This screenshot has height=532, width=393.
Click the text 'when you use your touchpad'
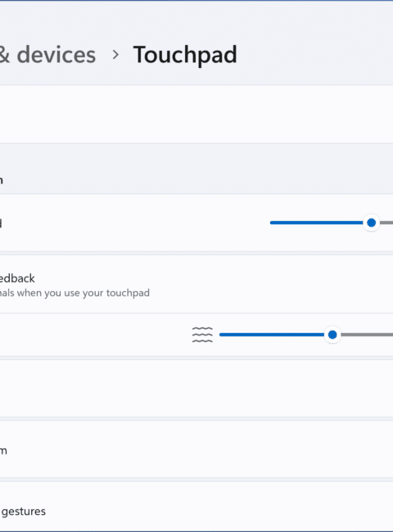(x=84, y=293)
